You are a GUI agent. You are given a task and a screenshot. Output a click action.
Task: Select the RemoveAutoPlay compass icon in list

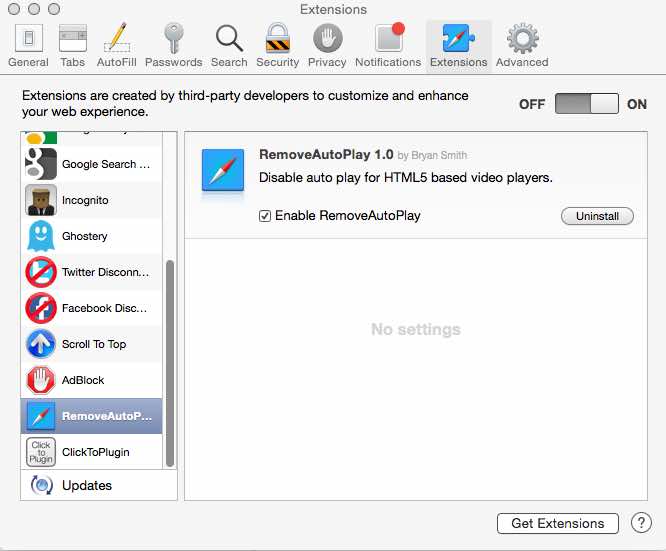pyautogui.click(x=41, y=416)
